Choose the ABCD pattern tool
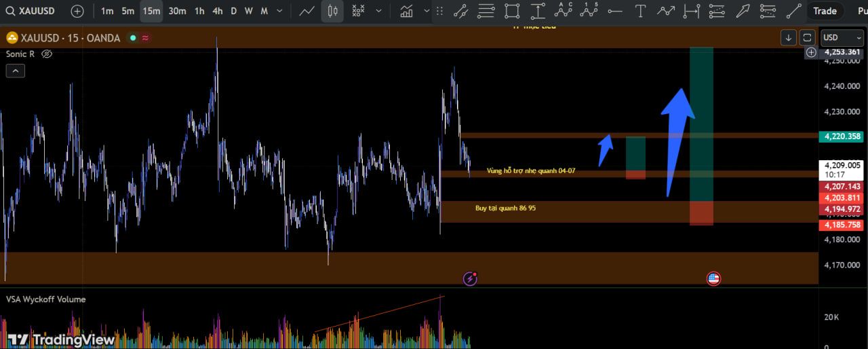 point(564,11)
